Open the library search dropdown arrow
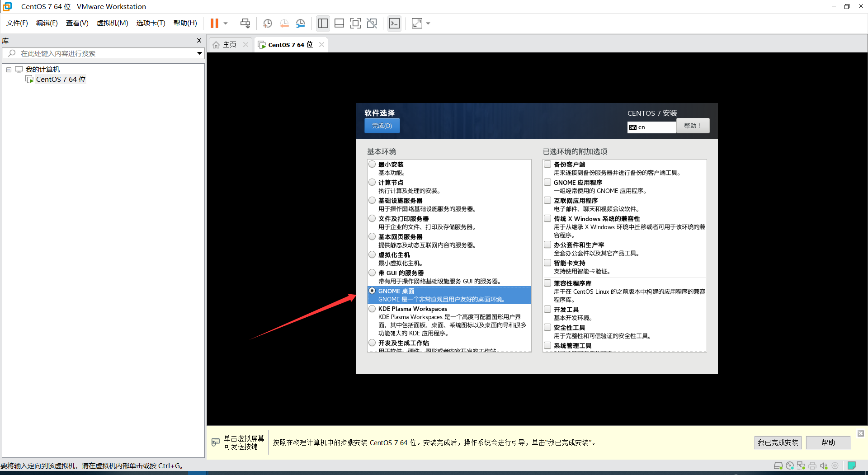 coord(199,53)
